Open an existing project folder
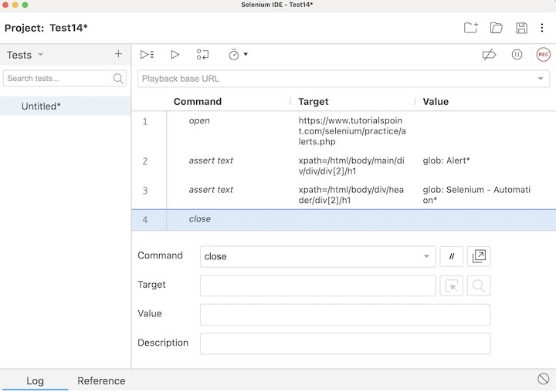556x392 pixels. (497, 29)
